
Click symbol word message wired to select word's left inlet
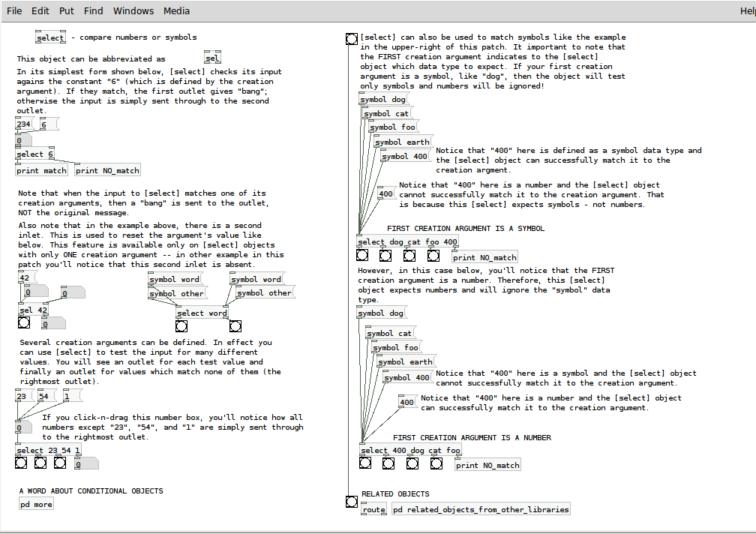(x=175, y=279)
